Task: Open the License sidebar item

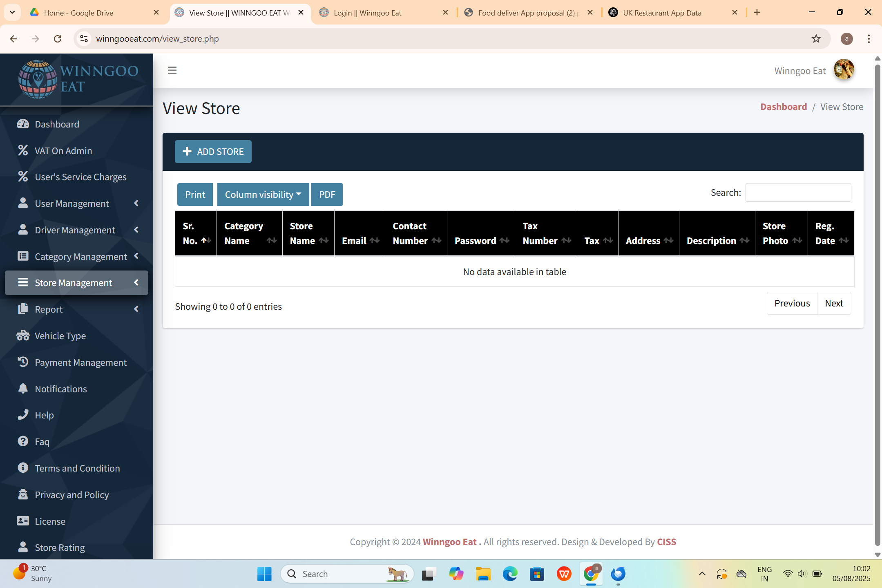Action: tap(50, 521)
